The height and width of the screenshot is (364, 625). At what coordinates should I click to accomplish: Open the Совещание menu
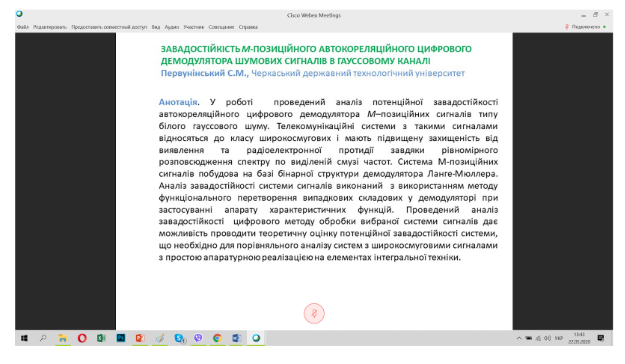(221, 27)
